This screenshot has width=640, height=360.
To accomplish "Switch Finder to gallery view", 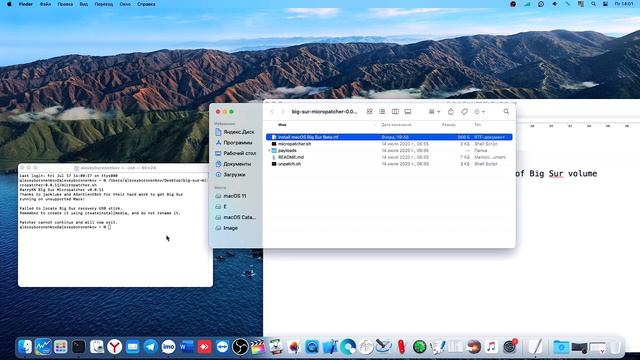I will tap(408, 111).
